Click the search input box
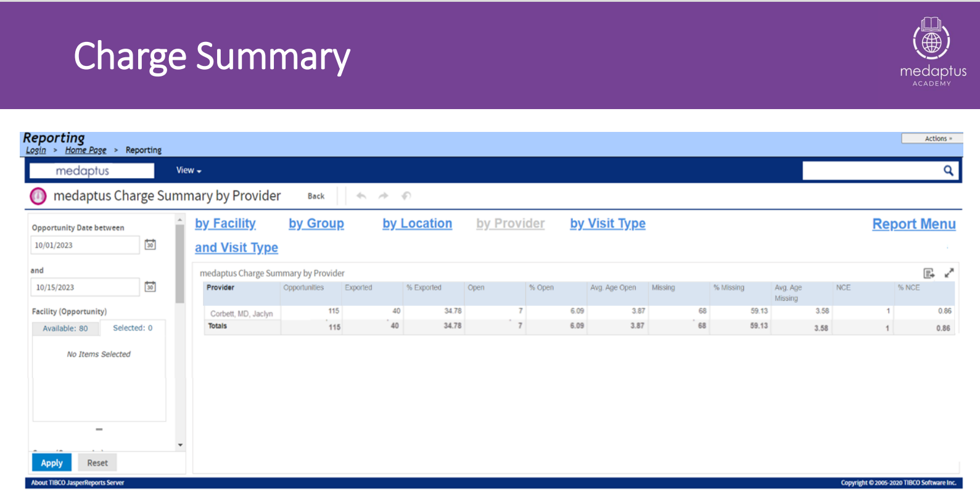The width and height of the screenshot is (980, 495). click(872, 171)
